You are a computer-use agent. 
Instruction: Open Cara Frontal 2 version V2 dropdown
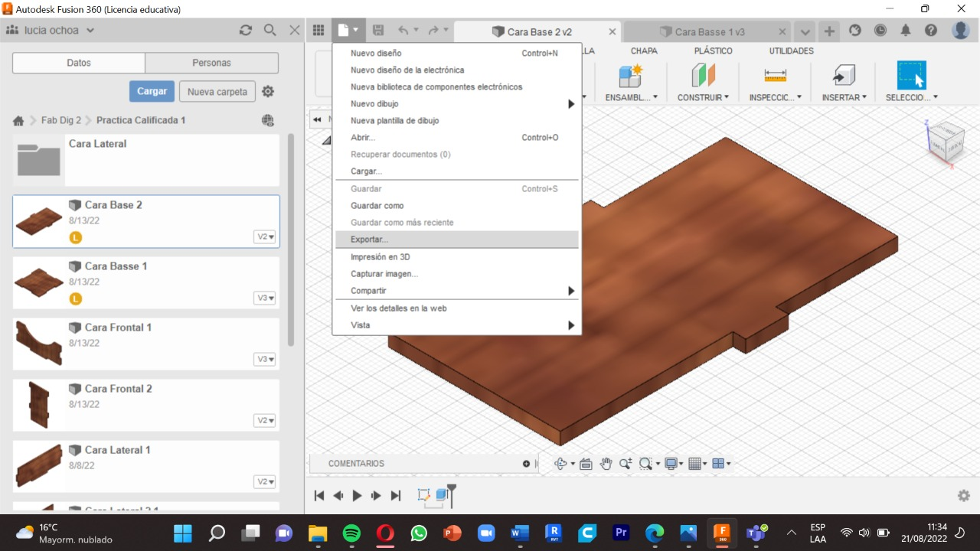[x=265, y=421]
